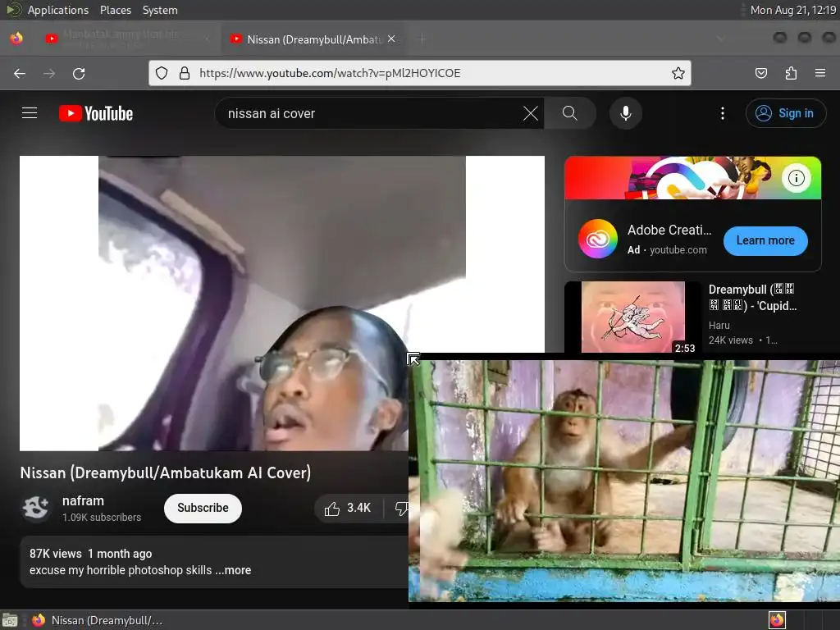Screen dimensions: 840x630
Task: Start voice search with microphone
Action: tap(626, 113)
